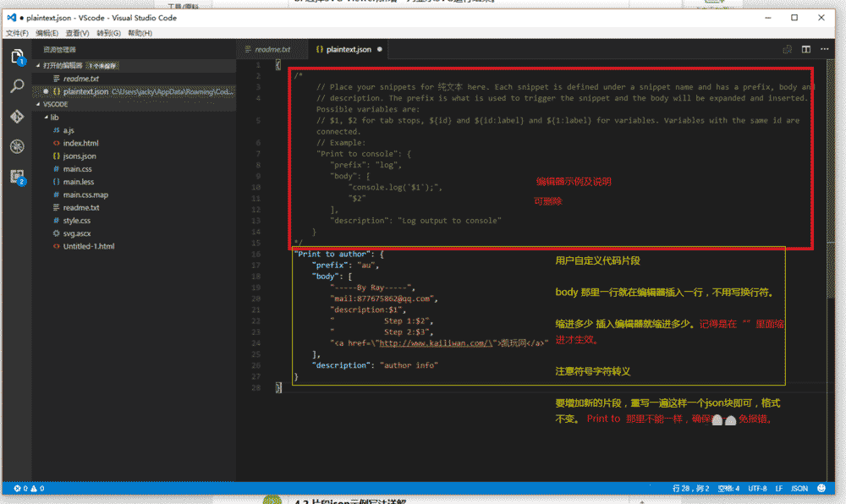This screenshot has height=504, width=846.
Task: Click the UTF-8 encoding indicator in status bar
Action: 757,488
